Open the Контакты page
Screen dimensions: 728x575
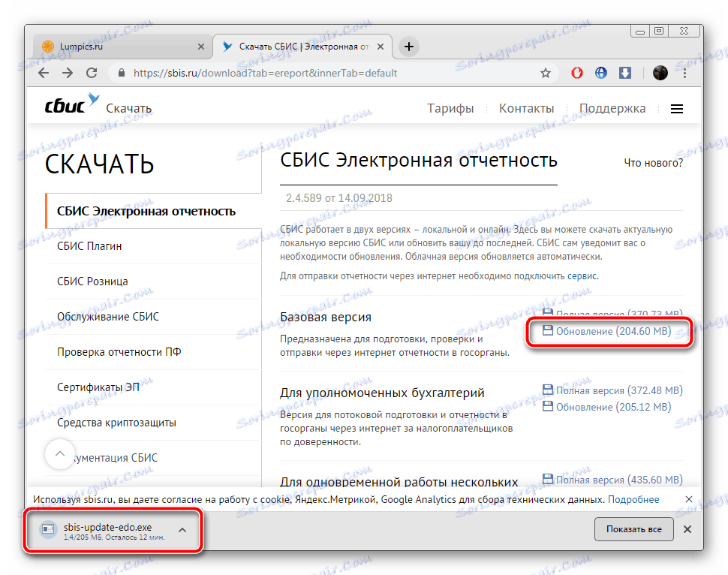pyautogui.click(x=527, y=108)
